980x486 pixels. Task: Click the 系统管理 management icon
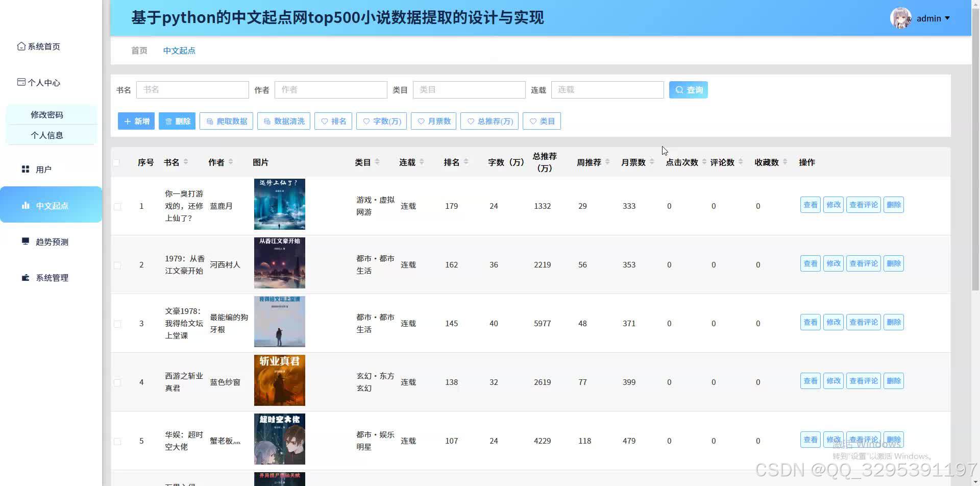[26, 277]
